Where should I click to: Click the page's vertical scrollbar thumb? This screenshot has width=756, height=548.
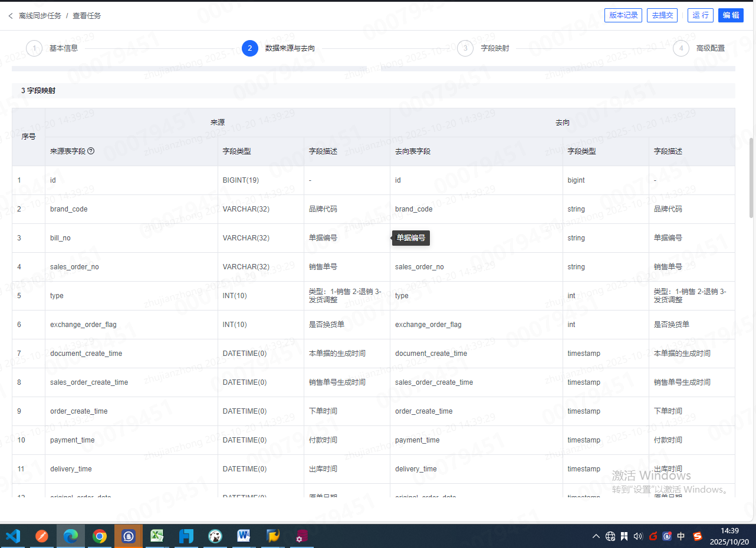point(751,177)
